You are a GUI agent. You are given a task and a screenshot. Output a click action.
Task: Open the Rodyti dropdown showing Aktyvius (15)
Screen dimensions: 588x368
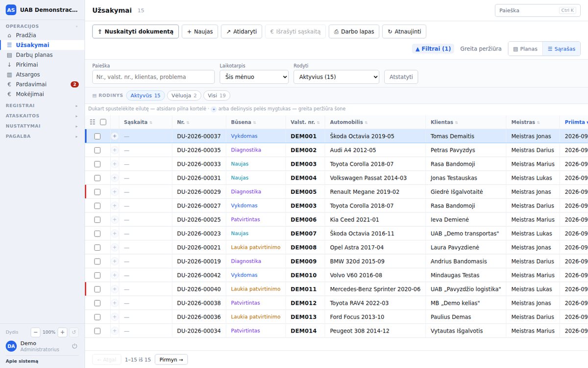[336, 77]
